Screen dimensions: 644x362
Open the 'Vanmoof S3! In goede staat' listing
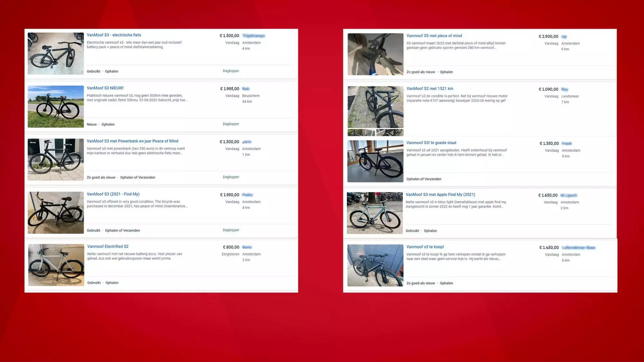tap(431, 143)
